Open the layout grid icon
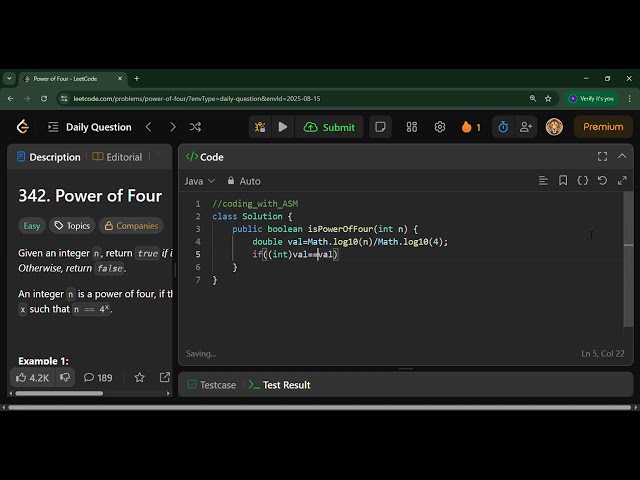The height and width of the screenshot is (480, 640). [412, 127]
